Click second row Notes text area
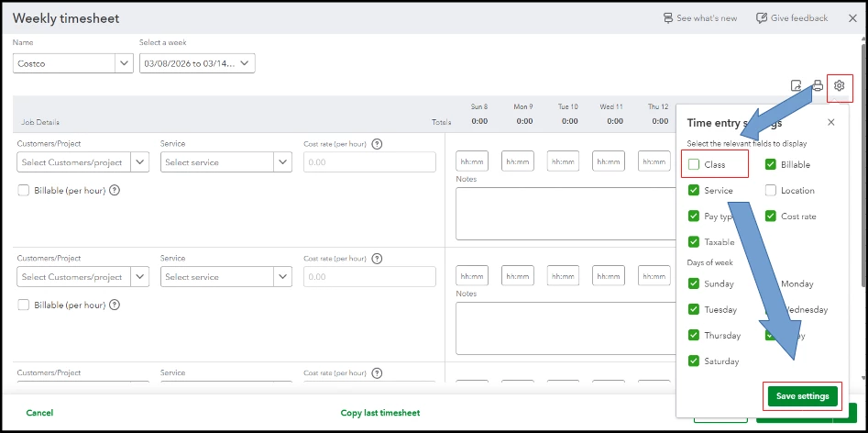The width and height of the screenshot is (868, 433). coord(566,328)
